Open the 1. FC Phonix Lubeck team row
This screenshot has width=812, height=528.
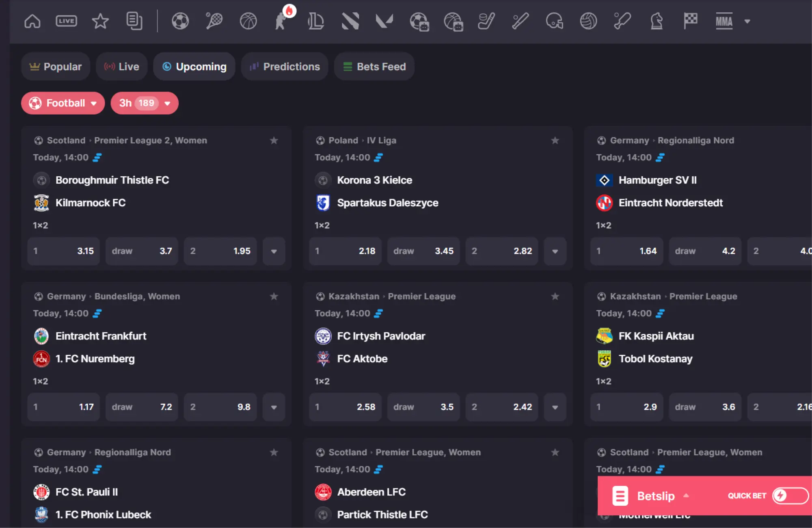[92, 515]
